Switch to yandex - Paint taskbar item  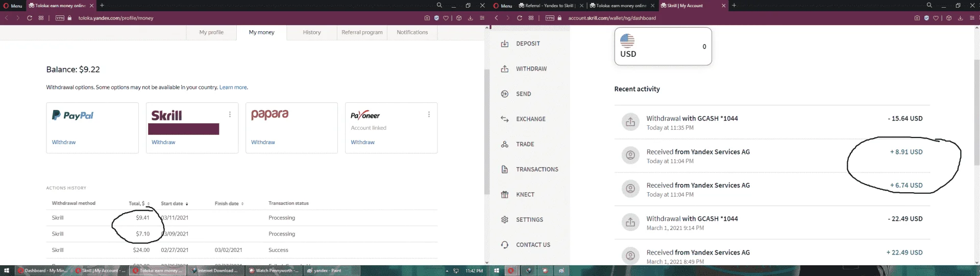[331, 271]
